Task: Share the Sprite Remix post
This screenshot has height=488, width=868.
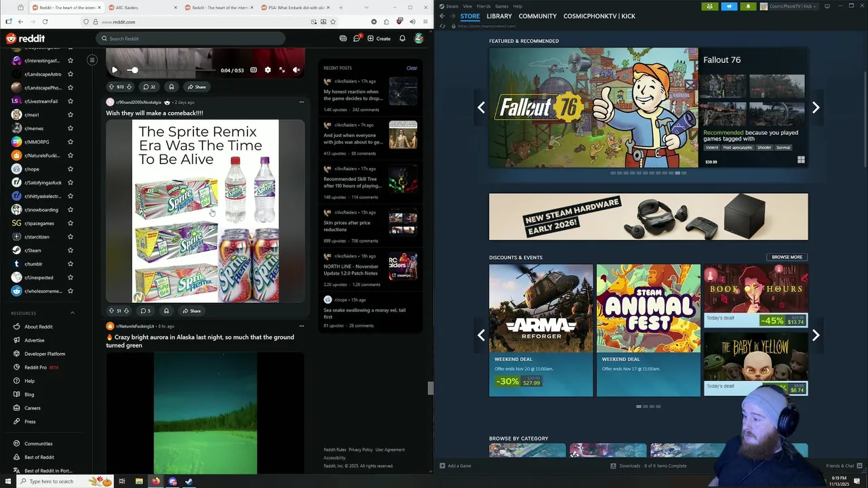Action: 191,310
